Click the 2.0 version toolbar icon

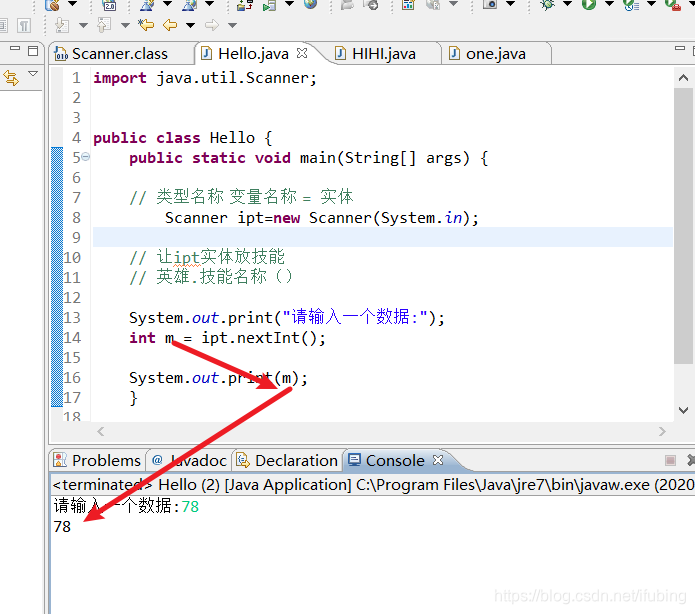coord(109,4)
